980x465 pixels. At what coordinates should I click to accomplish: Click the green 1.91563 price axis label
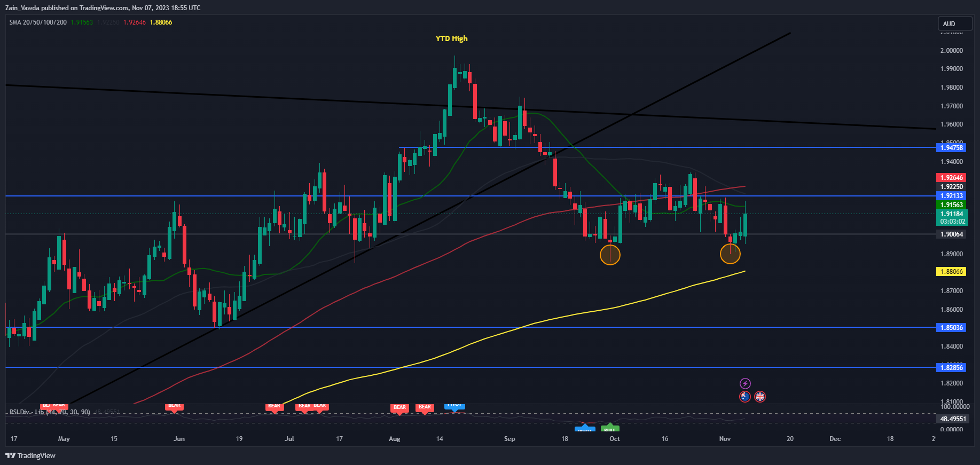click(x=952, y=205)
